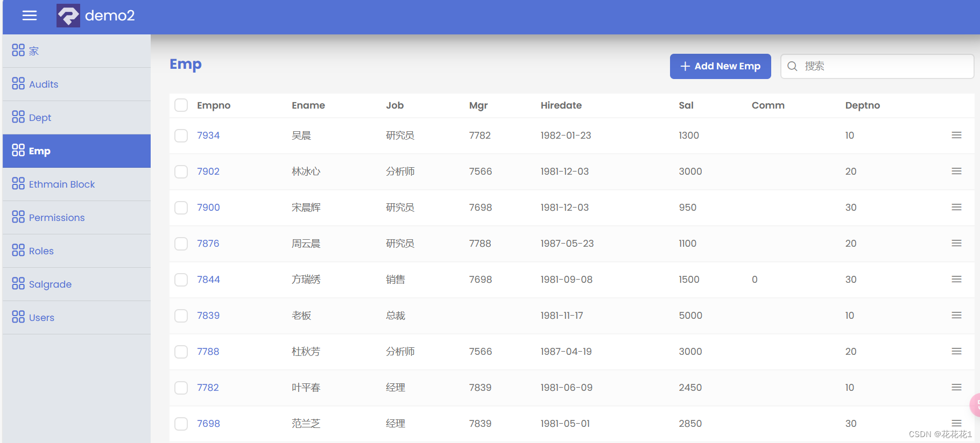Check the box for employee 7902

pos(181,172)
